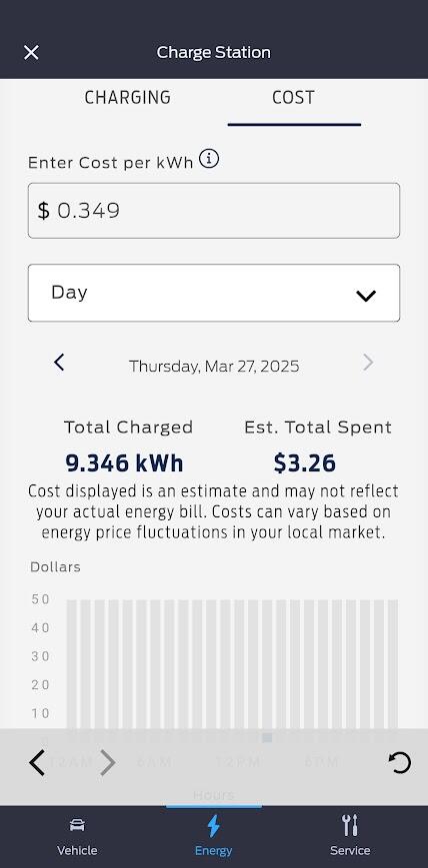Tap the small data point on chart
This screenshot has width=428, height=868.
pos(267,737)
